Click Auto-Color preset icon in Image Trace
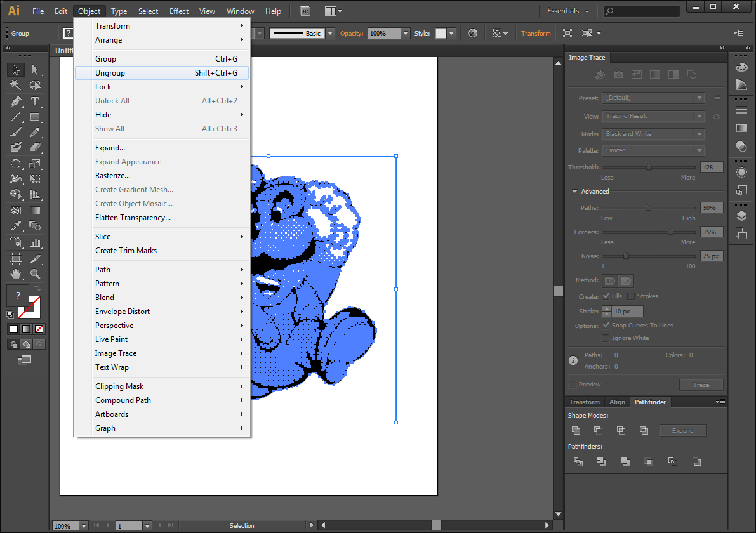The width and height of the screenshot is (756, 533). coord(600,75)
